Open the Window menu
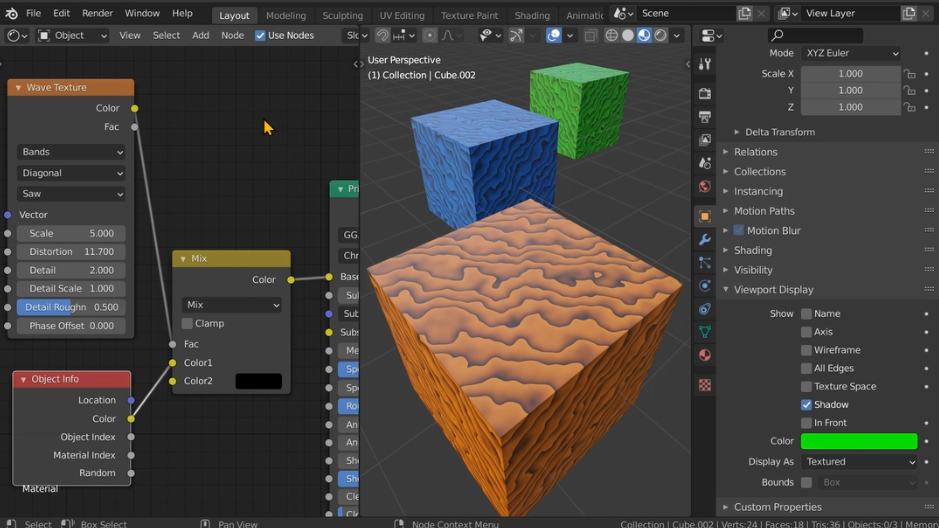The height and width of the screenshot is (528, 939). [142, 13]
